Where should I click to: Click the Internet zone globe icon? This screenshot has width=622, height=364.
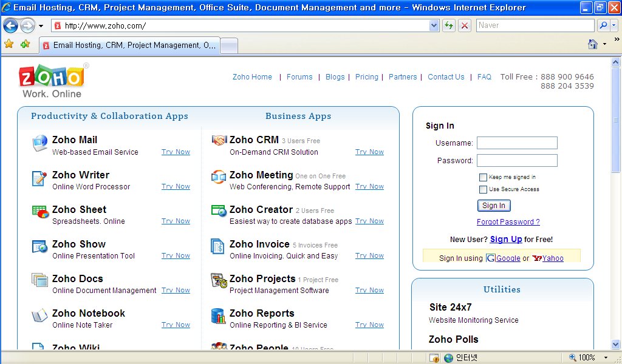[x=449, y=358]
